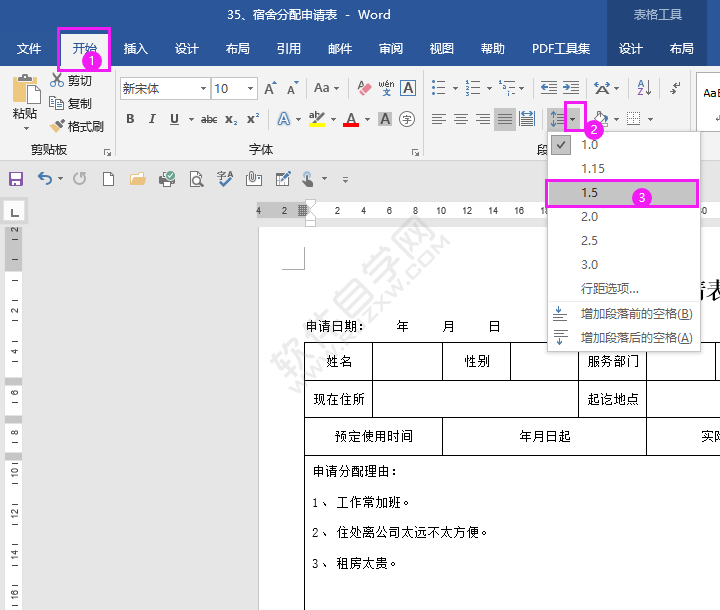Choose 2.0 line spacing
Image resolution: width=720 pixels, height=610 pixels.
tap(624, 217)
